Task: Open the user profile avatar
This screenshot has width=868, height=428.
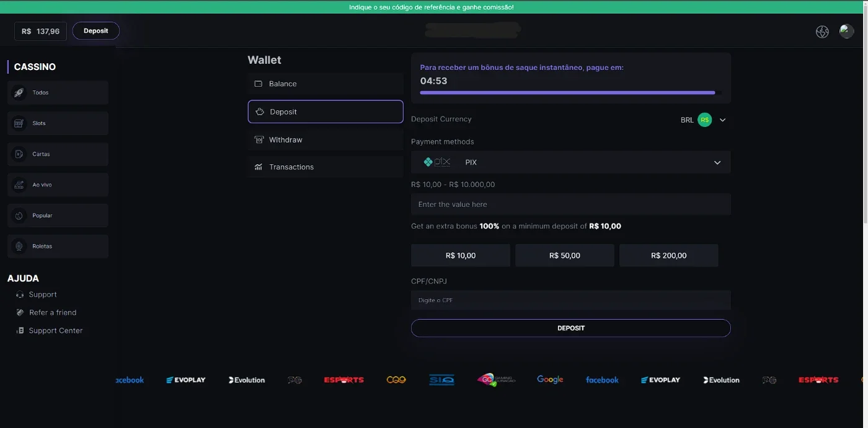Action: (846, 31)
